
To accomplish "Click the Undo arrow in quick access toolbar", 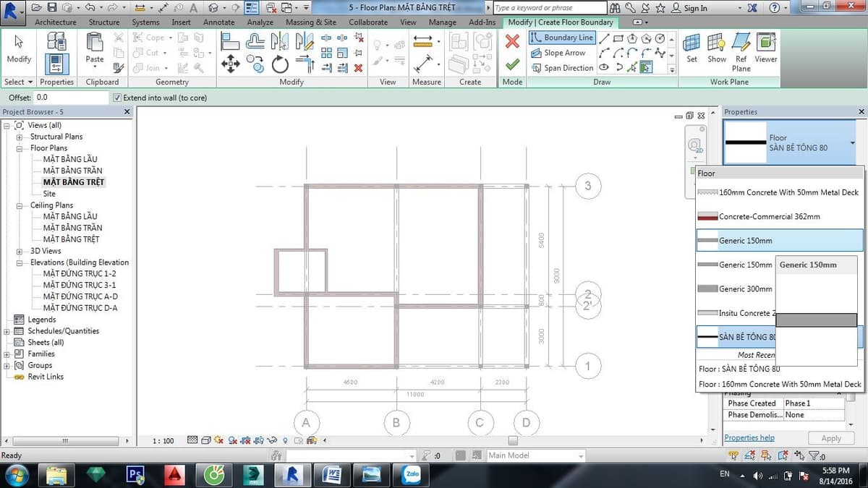I will [90, 7].
